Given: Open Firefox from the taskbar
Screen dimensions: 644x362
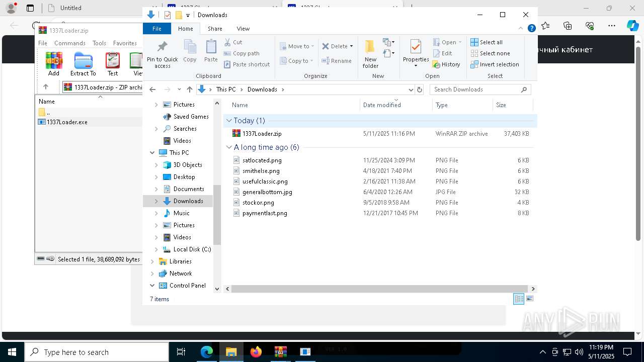Looking at the screenshot, I should (256, 352).
